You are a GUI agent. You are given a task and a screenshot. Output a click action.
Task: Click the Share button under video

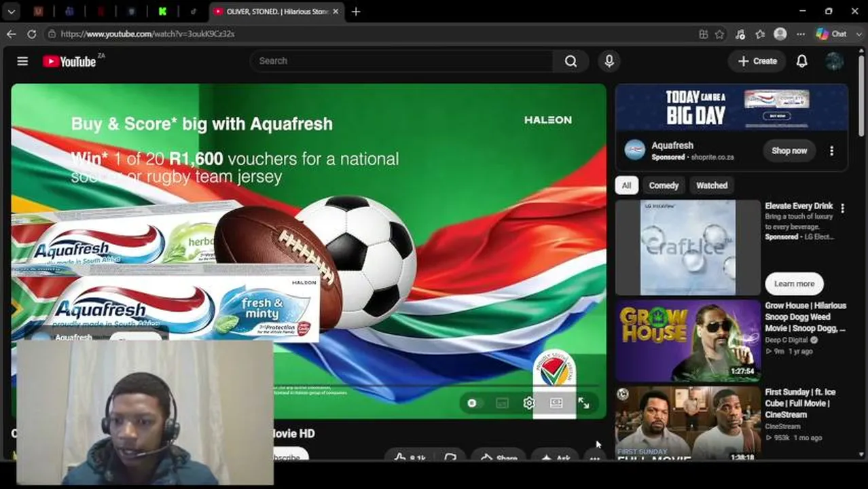499,456
